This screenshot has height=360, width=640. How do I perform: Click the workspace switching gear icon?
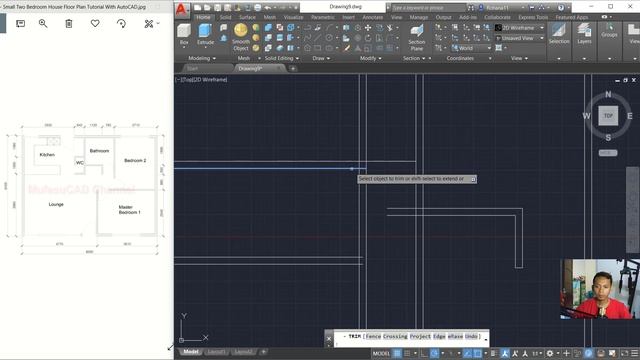click(x=550, y=353)
